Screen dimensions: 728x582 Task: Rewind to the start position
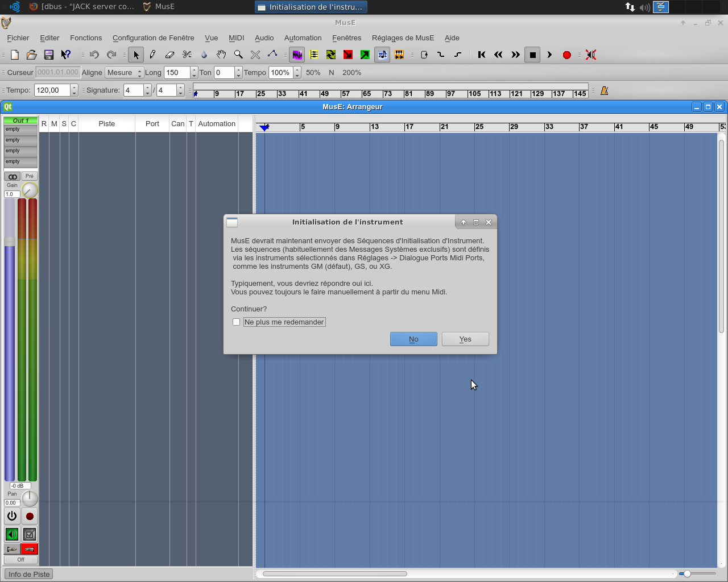pos(482,55)
